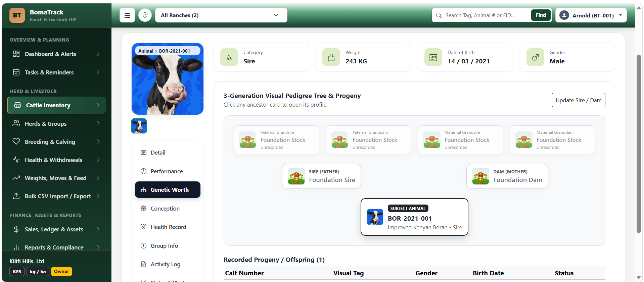Image resolution: width=644 pixels, height=282 pixels.
Task: Select the Detail tab
Action: 168,153
